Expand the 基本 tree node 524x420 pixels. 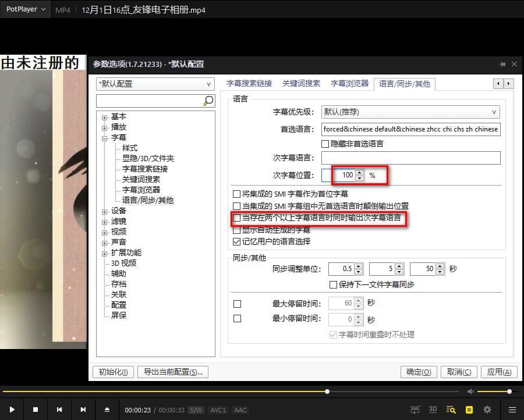click(x=105, y=118)
